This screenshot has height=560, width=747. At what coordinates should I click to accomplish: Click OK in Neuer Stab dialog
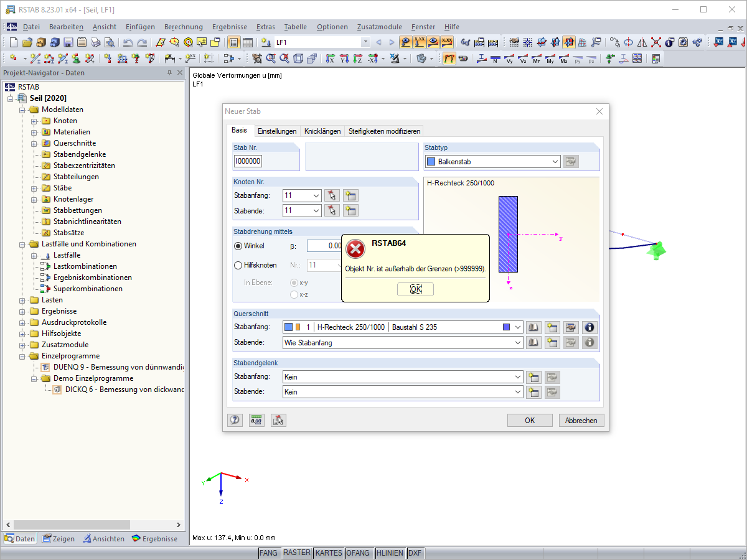(x=530, y=420)
